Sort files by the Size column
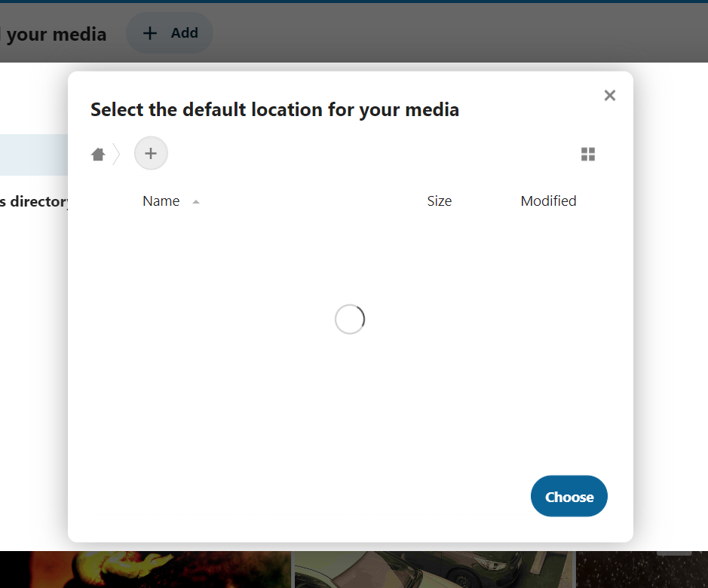 click(x=439, y=201)
